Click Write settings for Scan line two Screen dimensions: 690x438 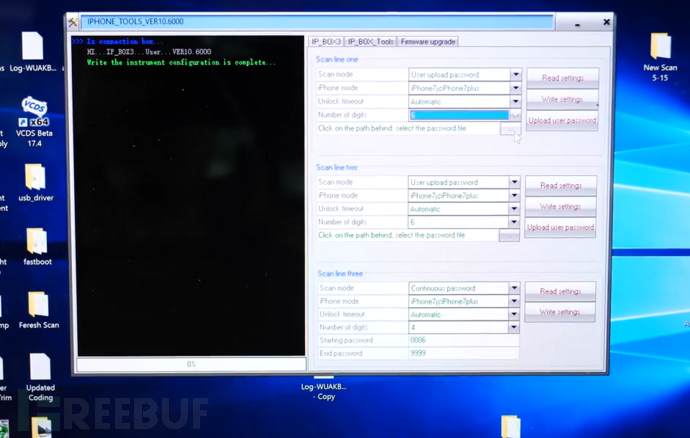(x=561, y=206)
